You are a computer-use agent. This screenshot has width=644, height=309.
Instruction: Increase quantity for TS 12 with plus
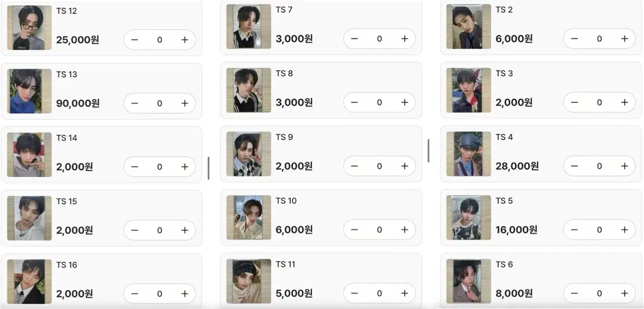[x=185, y=40]
